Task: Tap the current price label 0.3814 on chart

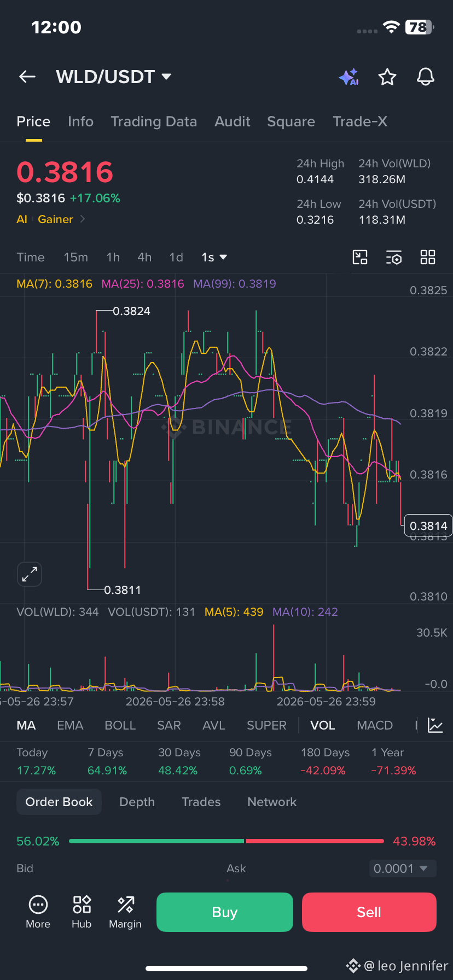Action: coord(428,526)
